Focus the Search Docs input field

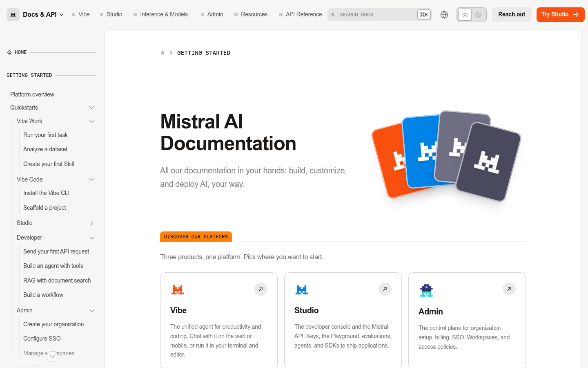coord(379,15)
